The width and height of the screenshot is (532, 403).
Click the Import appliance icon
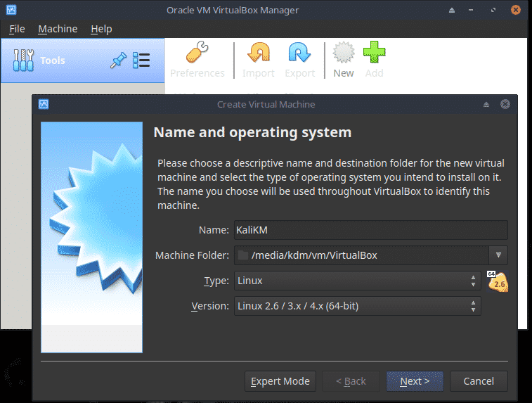click(x=258, y=54)
